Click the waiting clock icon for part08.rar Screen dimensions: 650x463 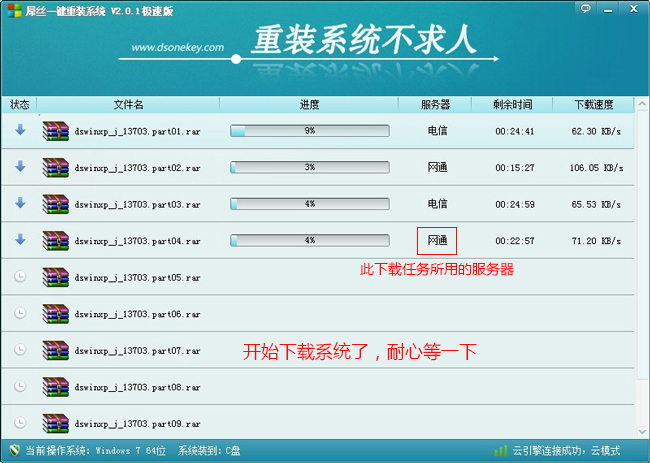pos(20,386)
